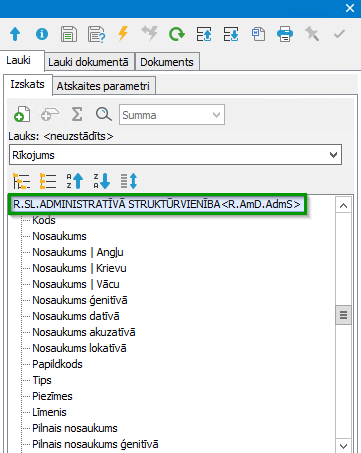Click the orange lightning bolt icon
This screenshot has height=453, width=361.
[x=123, y=34]
